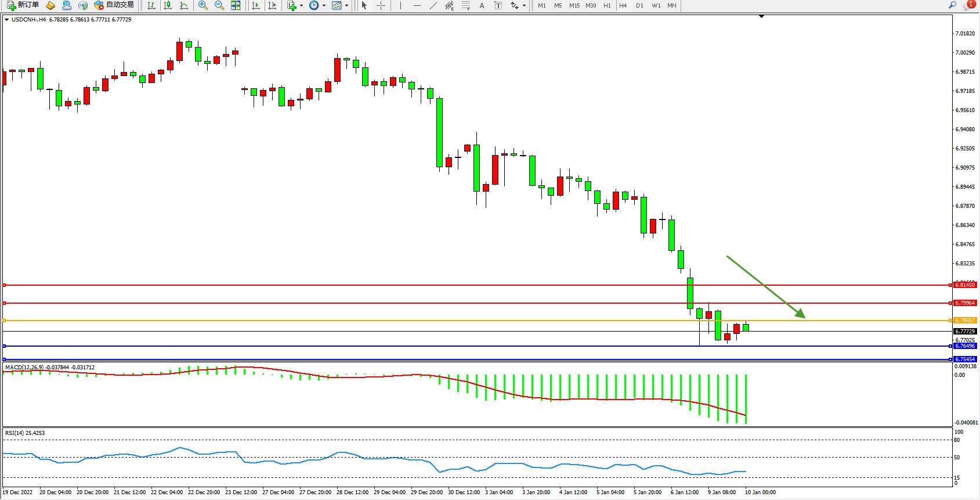The image size is (980, 500).
Task: Enable the chart shift icon
Action: coord(272,5)
